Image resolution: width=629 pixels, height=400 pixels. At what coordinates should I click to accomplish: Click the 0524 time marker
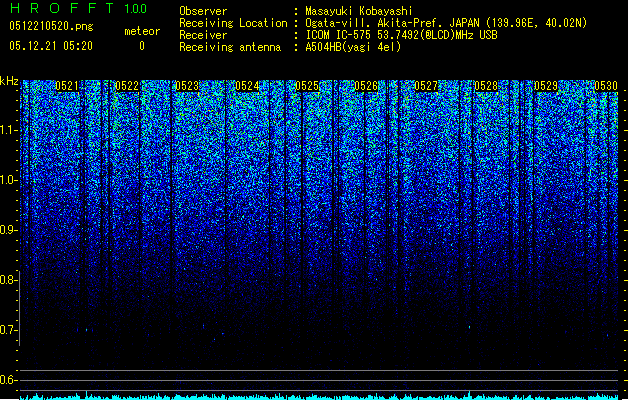(x=247, y=86)
